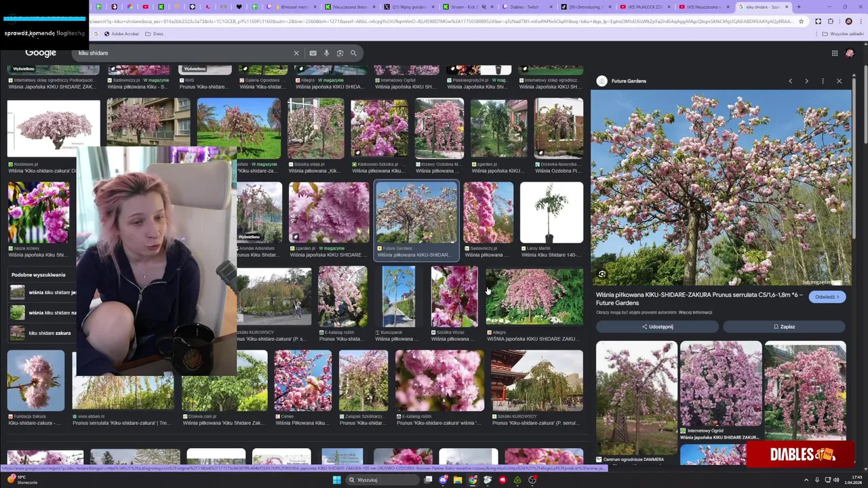Open Discord from the taskbar

click(x=443, y=480)
